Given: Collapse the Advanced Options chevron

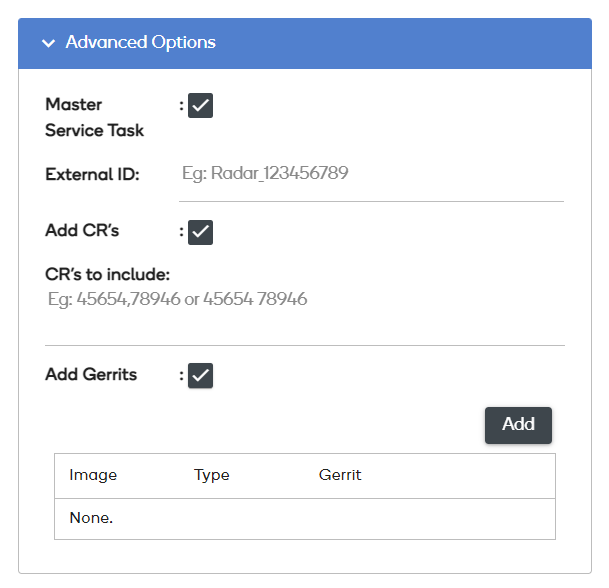Looking at the screenshot, I should 46,43.
